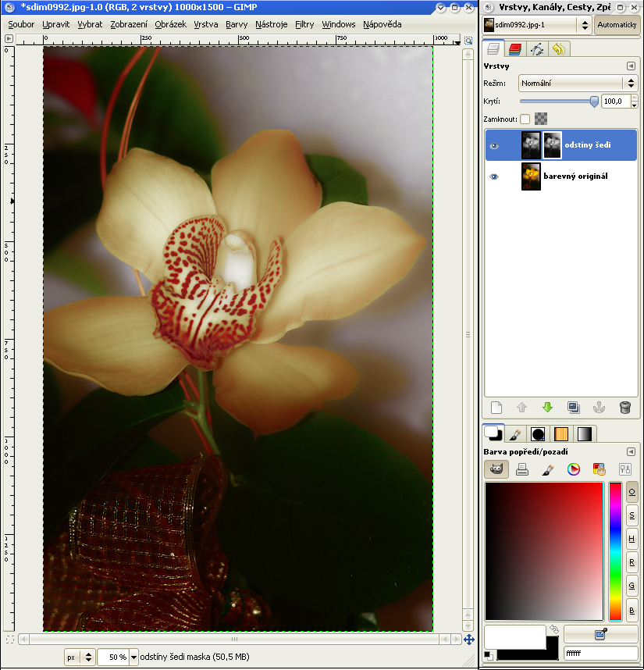Enable the Zamknout pixels checkbox
644x670 pixels.
525,119
